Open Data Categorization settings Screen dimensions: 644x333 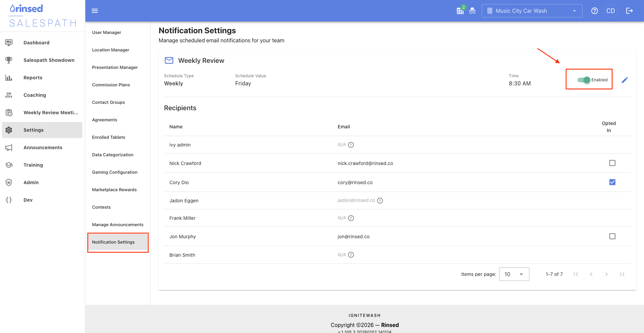[x=113, y=155]
